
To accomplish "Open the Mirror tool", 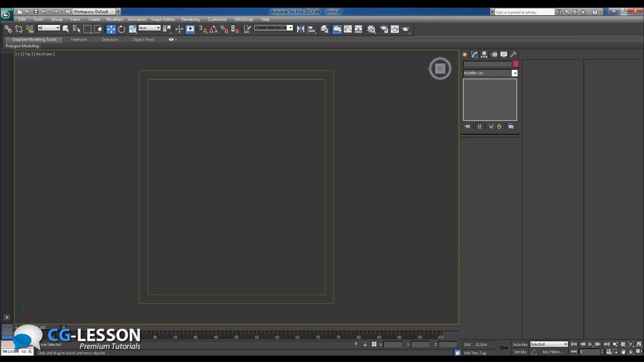I will [x=301, y=29].
